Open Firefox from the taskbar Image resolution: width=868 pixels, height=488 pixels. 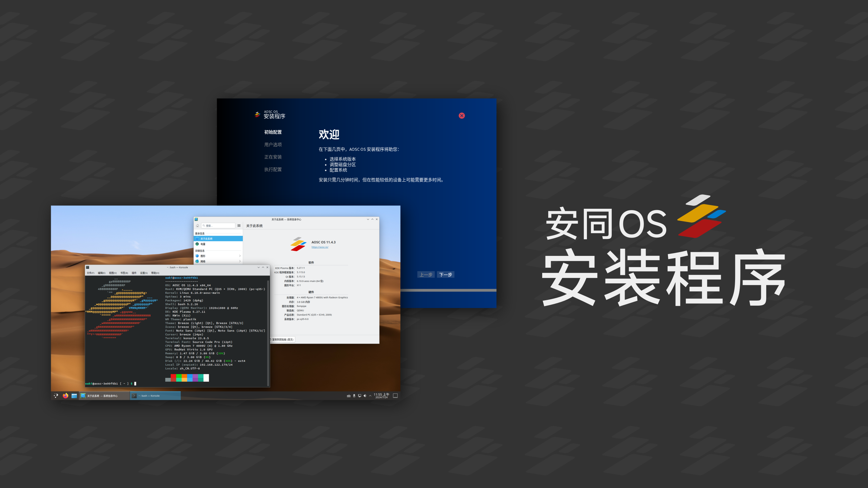65,395
